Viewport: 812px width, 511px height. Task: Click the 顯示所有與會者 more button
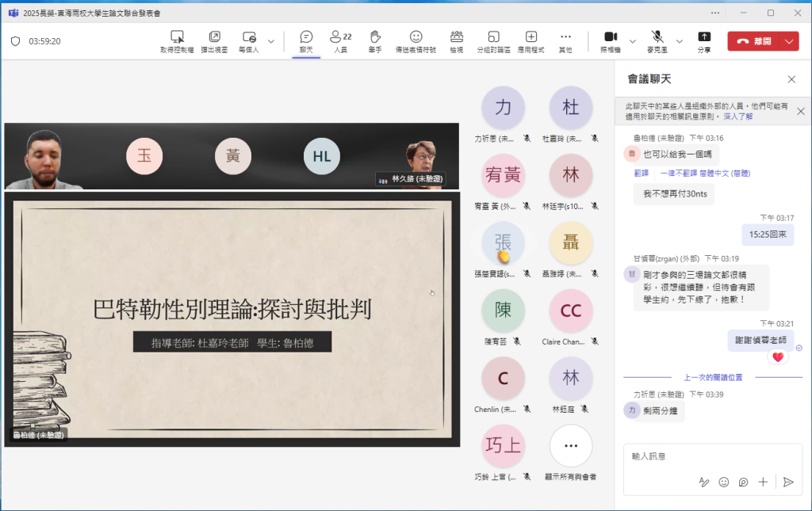click(571, 446)
